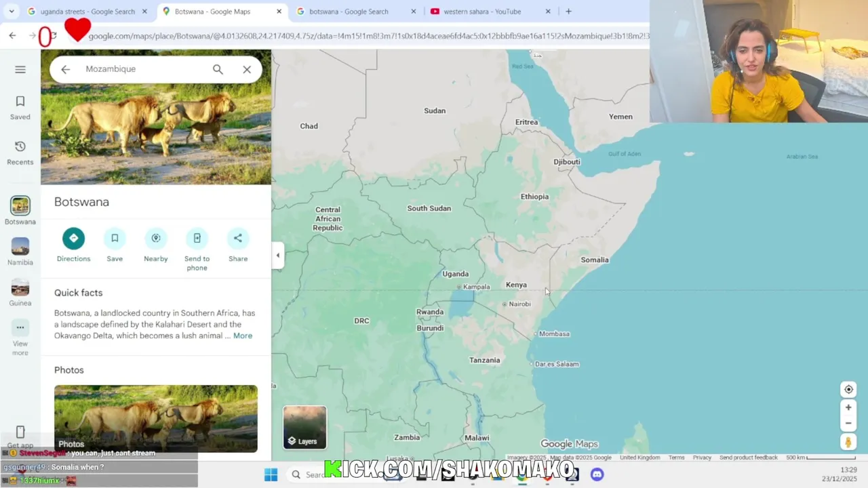Close the uganda streets tab
This screenshot has width=868, height=488.
pyautogui.click(x=144, y=12)
